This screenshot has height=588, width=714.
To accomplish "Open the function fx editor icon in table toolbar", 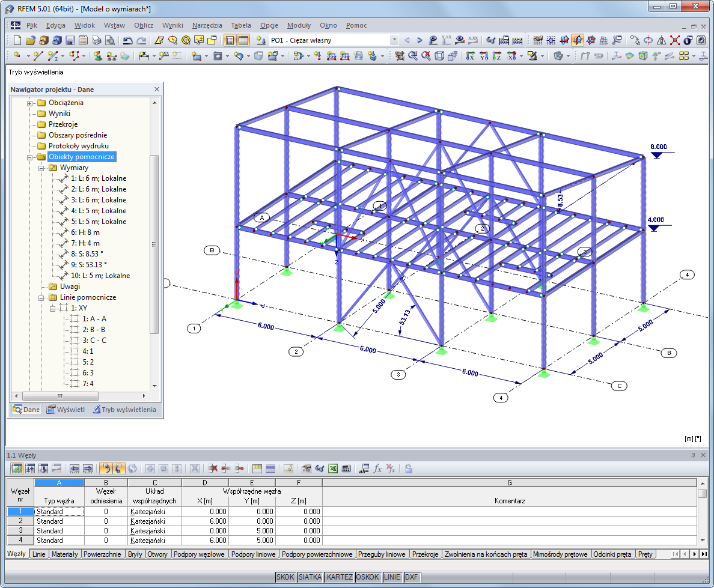I will coord(377,468).
